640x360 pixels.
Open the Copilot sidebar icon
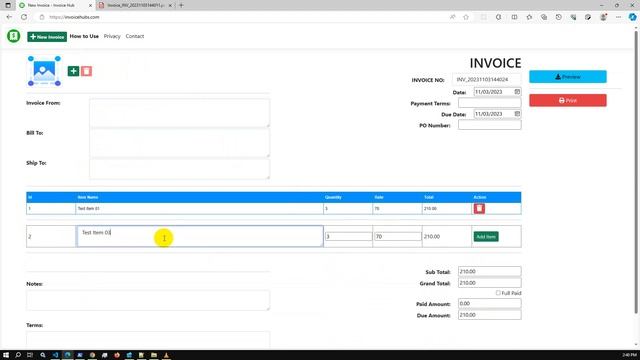pos(633,17)
